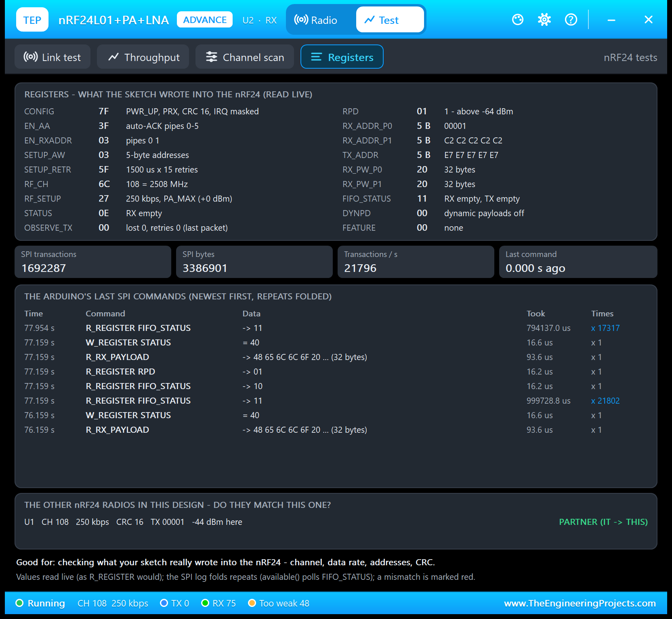Viewport: 672px width, 619px height.
Task: Click 'dynamic payloads off' DYNPD text
Action: 484,213
